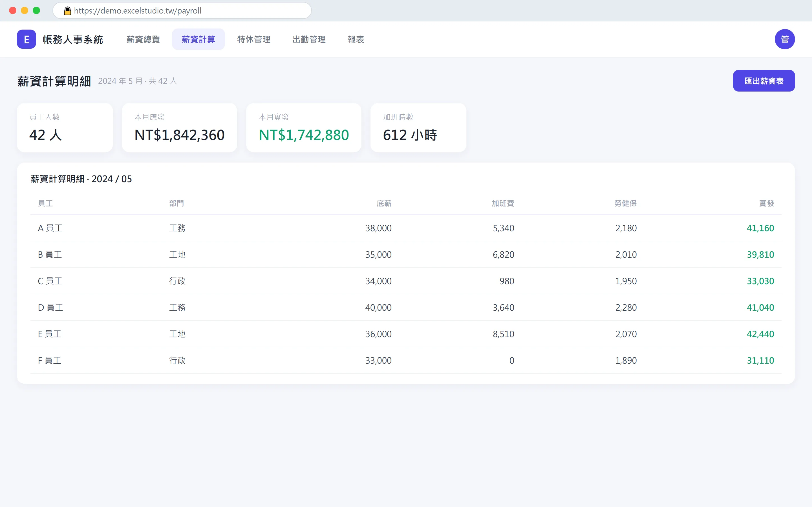Select the A 員工 table row
812x507 pixels.
[x=406, y=228]
